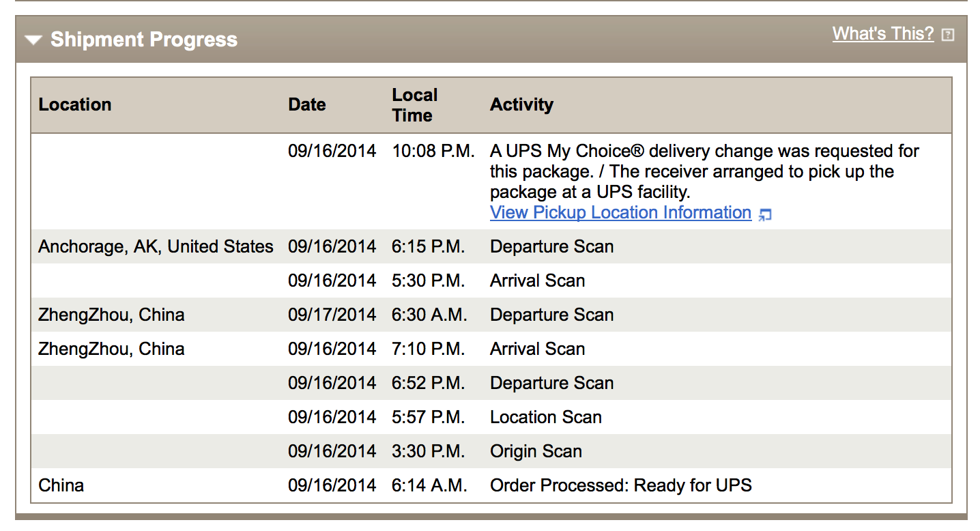Open the What's This? help link
Image resolution: width=980 pixels, height=531 pixels.
click(x=882, y=33)
